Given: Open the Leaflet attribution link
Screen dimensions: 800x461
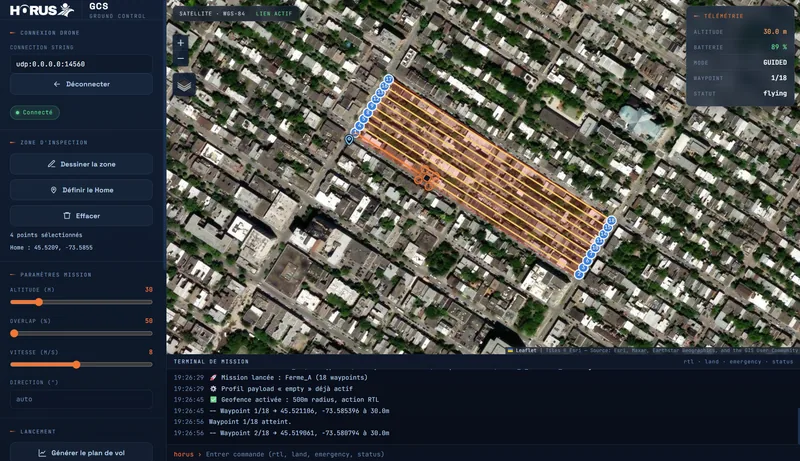Looking at the screenshot, I should point(522,350).
